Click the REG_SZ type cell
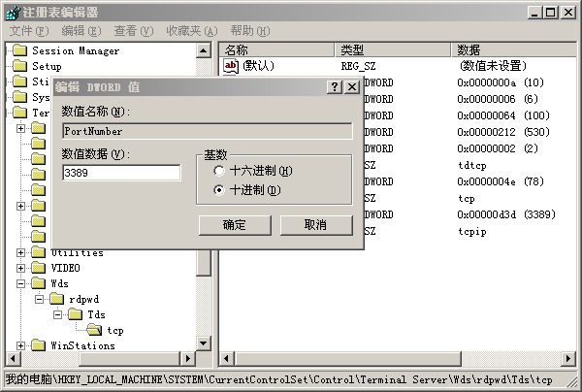This screenshot has width=582, height=392. tap(358, 66)
